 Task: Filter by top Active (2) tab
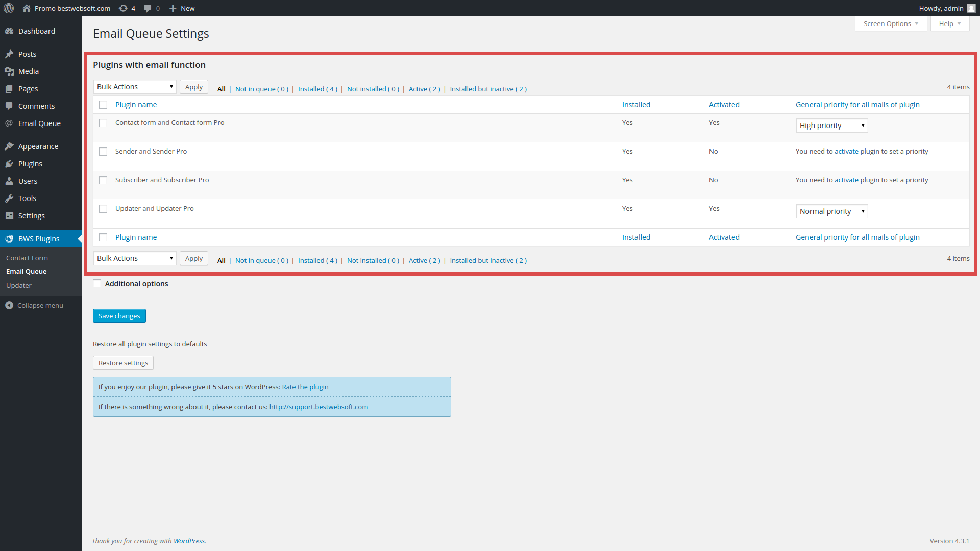pos(424,89)
